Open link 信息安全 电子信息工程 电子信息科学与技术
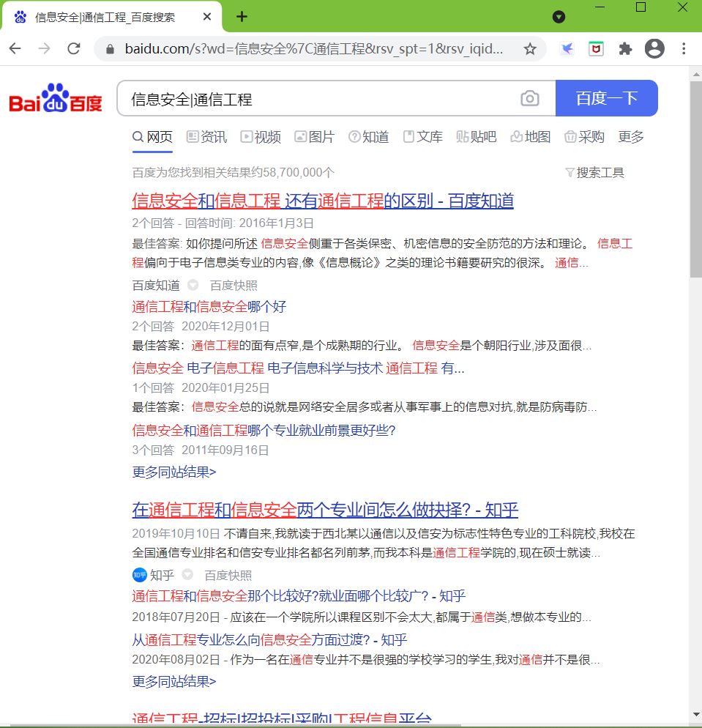702x728 pixels. point(299,368)
